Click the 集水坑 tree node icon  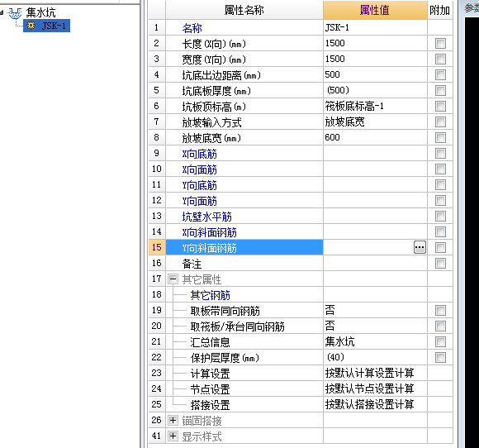coord(15,13)
